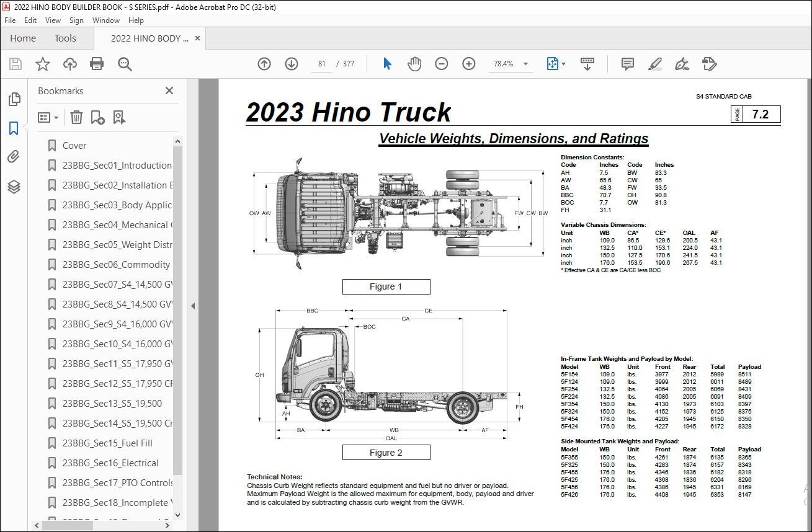Open the Edit menu
The height and width of the screenshot is (532, 812).
[x=30, y=20]
